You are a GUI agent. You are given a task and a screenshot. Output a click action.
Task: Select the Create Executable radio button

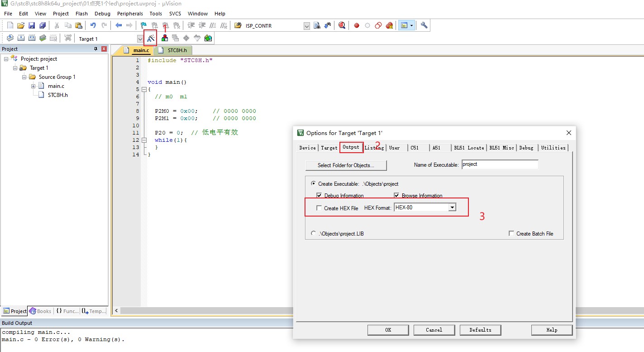(314, 184)
